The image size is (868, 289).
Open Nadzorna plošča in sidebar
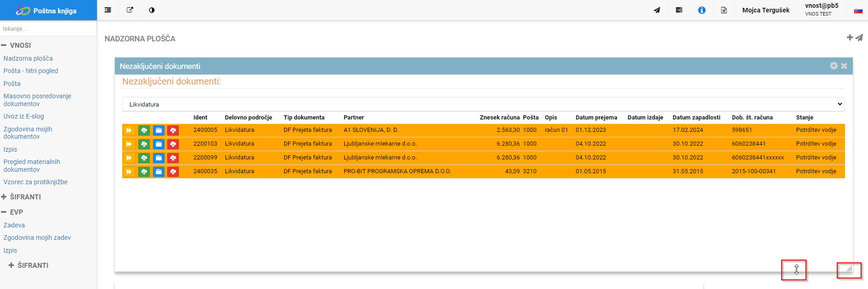click(28, 58)
